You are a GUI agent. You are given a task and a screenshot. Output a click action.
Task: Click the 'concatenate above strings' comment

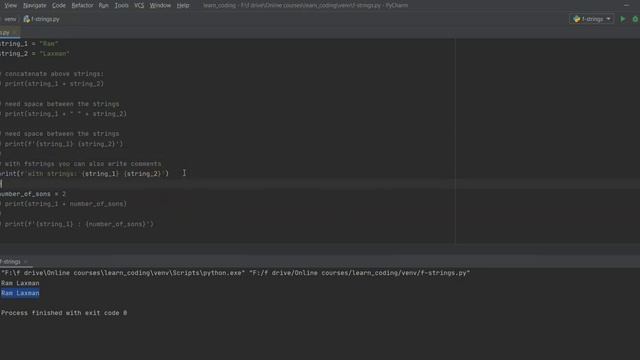point(52,74)
